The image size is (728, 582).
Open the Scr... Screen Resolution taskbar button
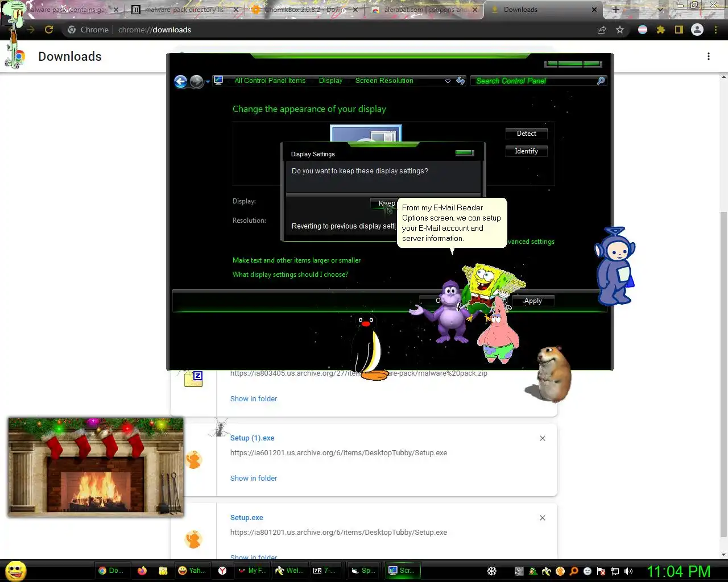point(402,571)
